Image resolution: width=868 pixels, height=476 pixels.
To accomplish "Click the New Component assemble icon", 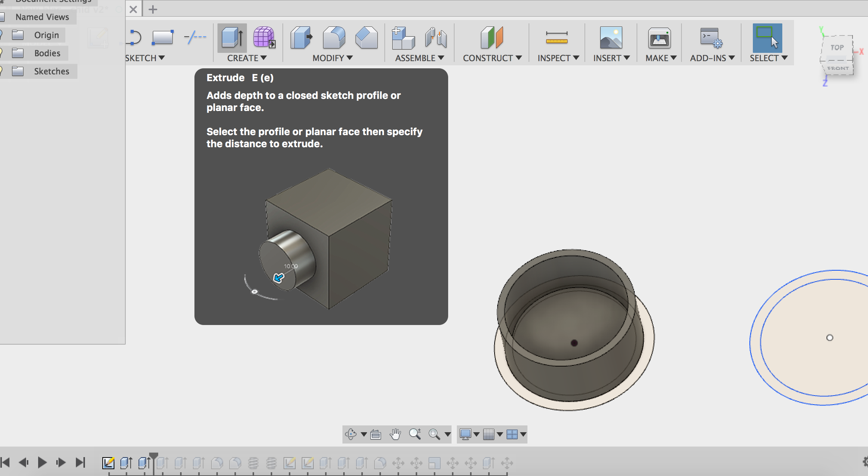I will [x=403, y=38].
